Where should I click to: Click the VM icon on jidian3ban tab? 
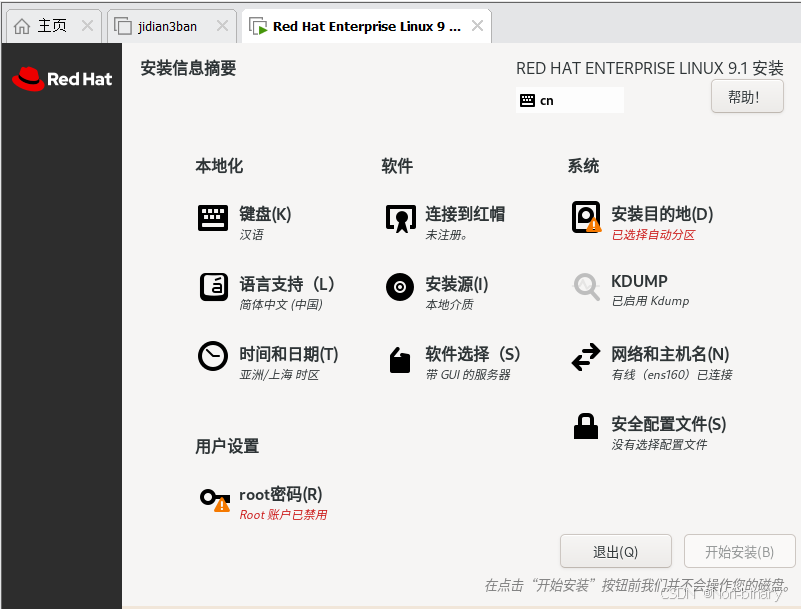[x=123, y=26]
